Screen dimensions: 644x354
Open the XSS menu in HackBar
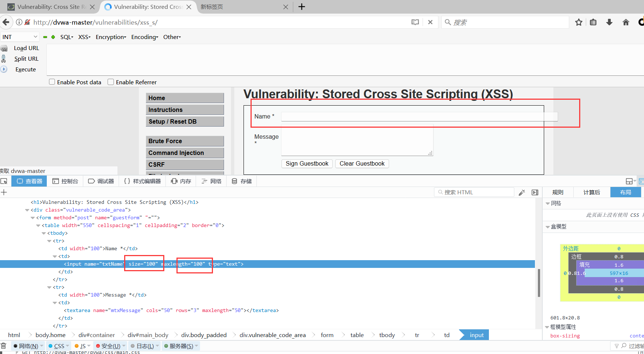(x=84, y=37)
